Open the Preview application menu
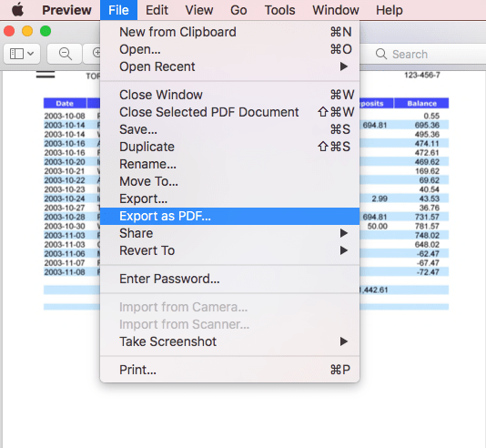The width and height of the screenshot is (486, 448). 66,10
